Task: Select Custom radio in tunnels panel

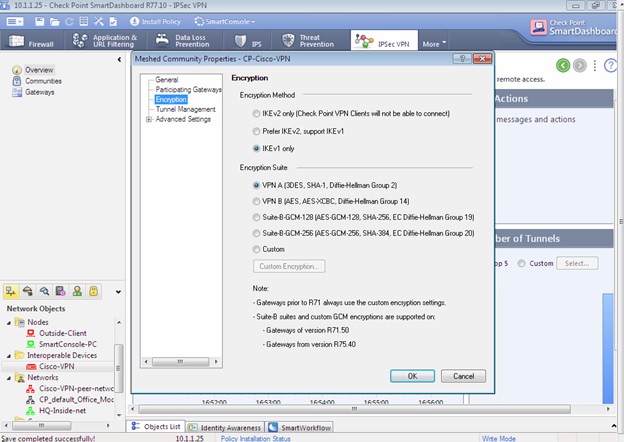Action: click(521, 263)
